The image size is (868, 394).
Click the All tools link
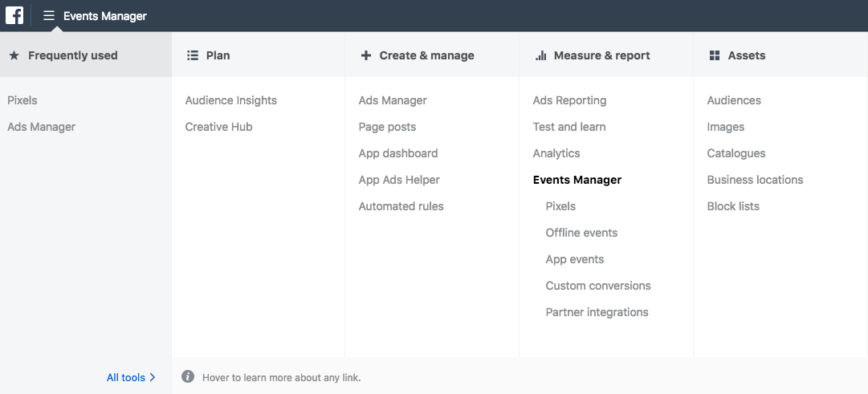[x=125, y=377]
